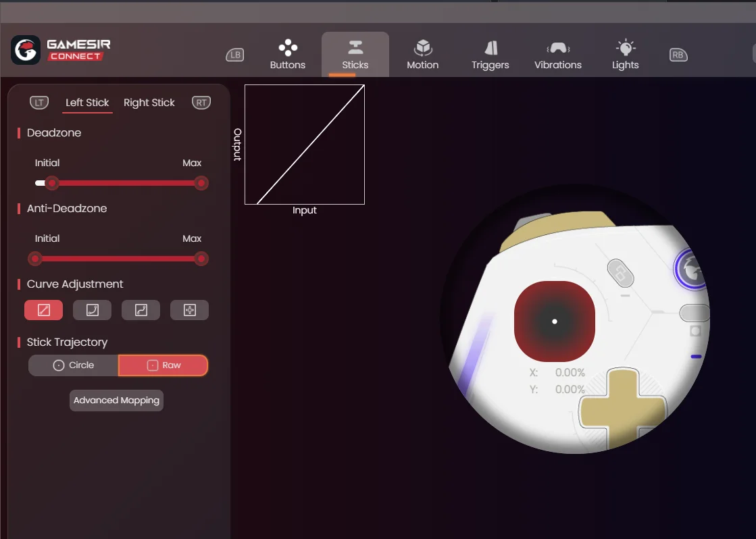Viewport: 756px width, 539px height.
Task: Click the Stick Trajectory heading
Action: [x=67, y=342]
